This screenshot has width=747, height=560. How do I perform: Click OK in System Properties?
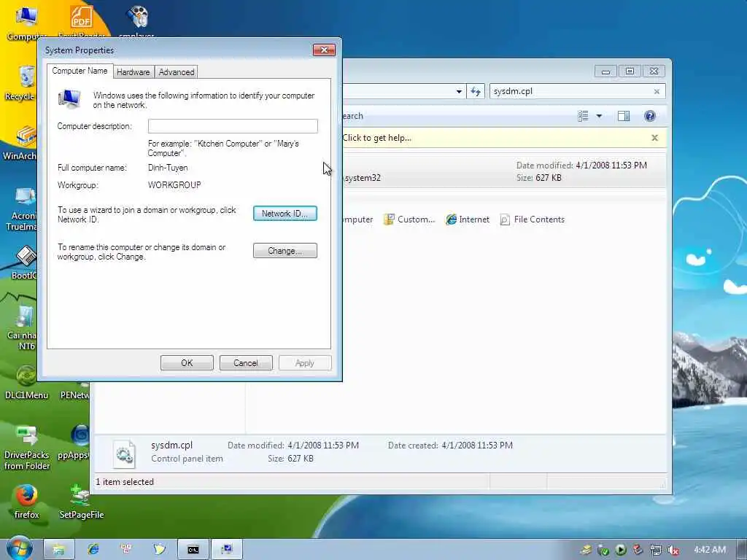[187, 363]
